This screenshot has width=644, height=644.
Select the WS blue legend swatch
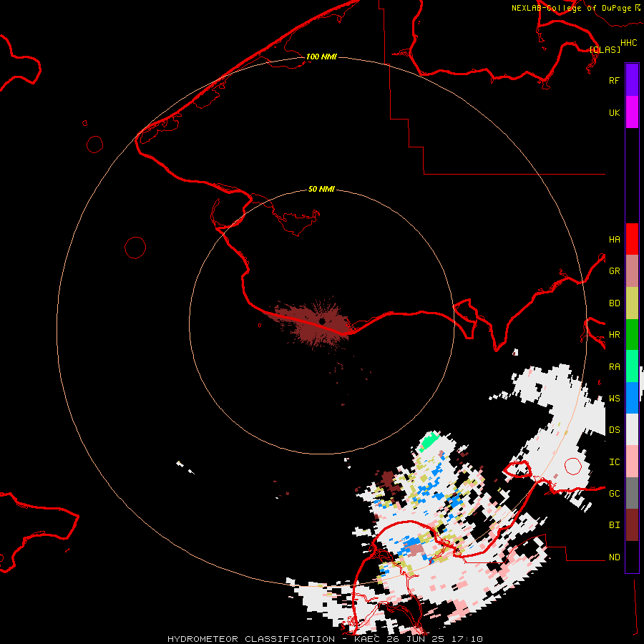click(632, 398)
